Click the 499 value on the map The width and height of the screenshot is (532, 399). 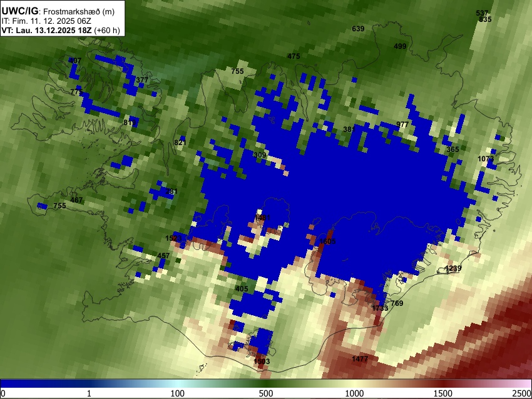400,46
